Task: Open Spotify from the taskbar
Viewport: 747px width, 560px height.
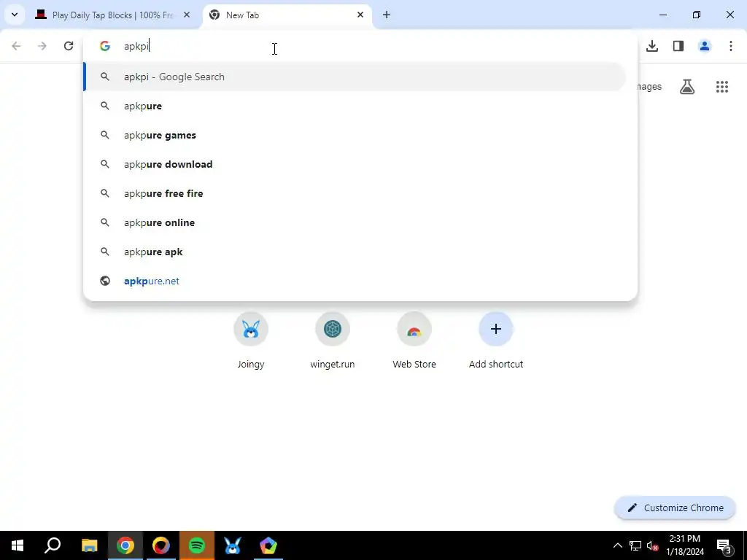Action: [197, 545]
